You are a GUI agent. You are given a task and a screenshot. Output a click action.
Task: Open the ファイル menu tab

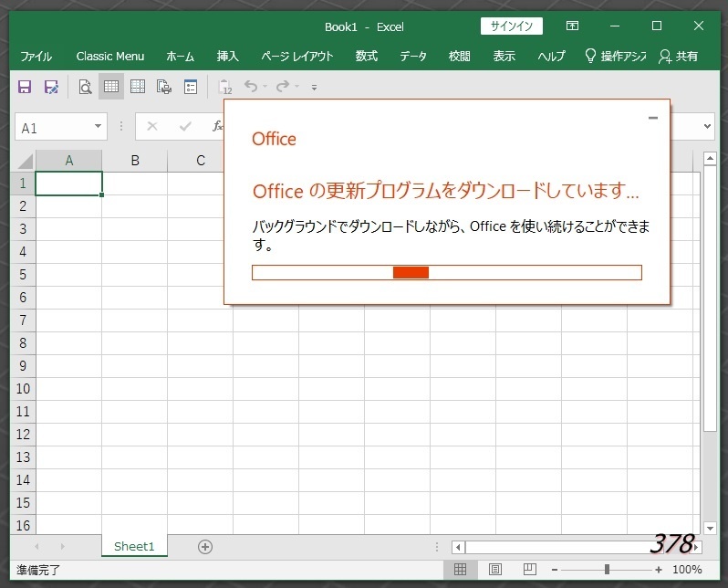[36, 57]
